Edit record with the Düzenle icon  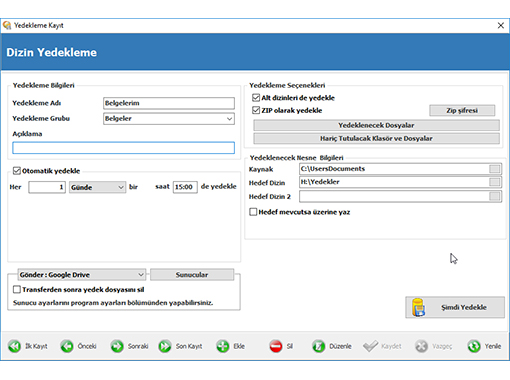319,346
